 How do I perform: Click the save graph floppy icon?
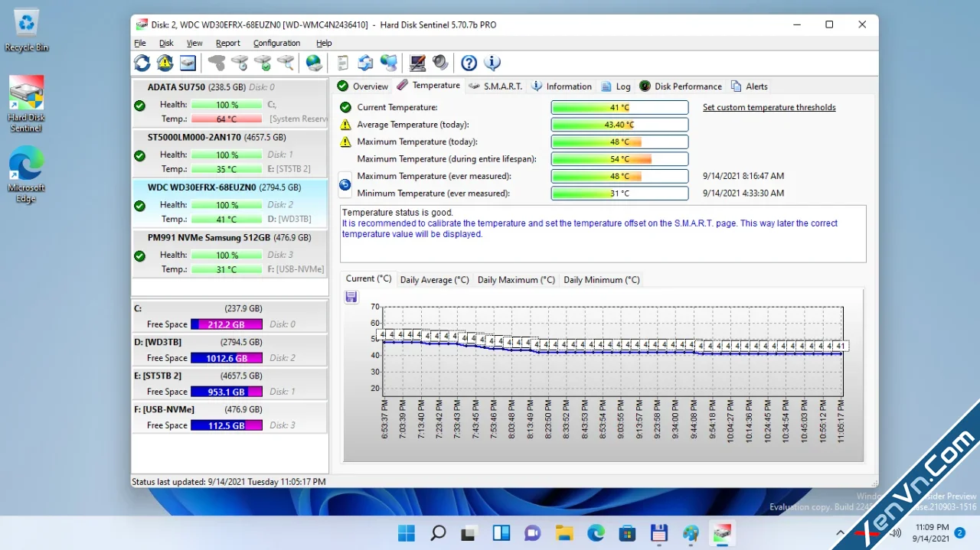point(351,297)
